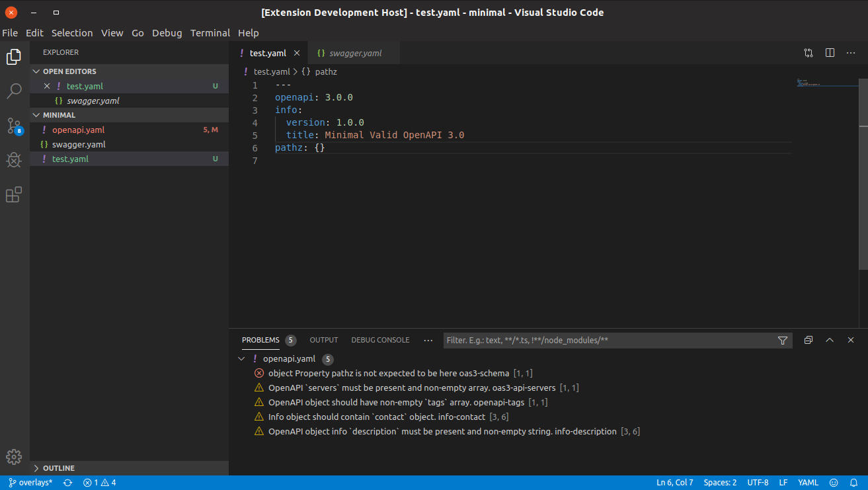868x490 pixels.
Task: Maximize the panel with up chevron
Action: point(830,340)
